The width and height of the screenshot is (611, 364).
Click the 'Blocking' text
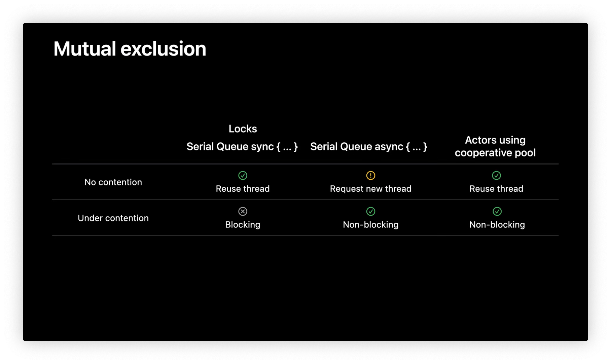click(243, 225)
